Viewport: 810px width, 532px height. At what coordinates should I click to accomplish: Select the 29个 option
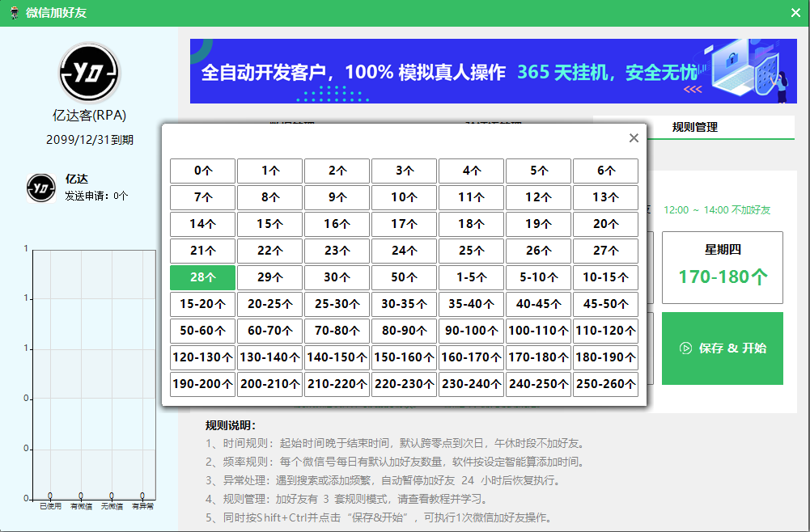point(269,277)
